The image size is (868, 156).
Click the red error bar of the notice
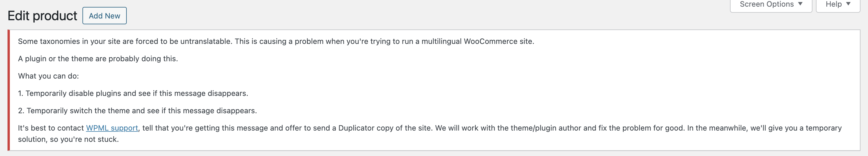(x=9, y=90)
